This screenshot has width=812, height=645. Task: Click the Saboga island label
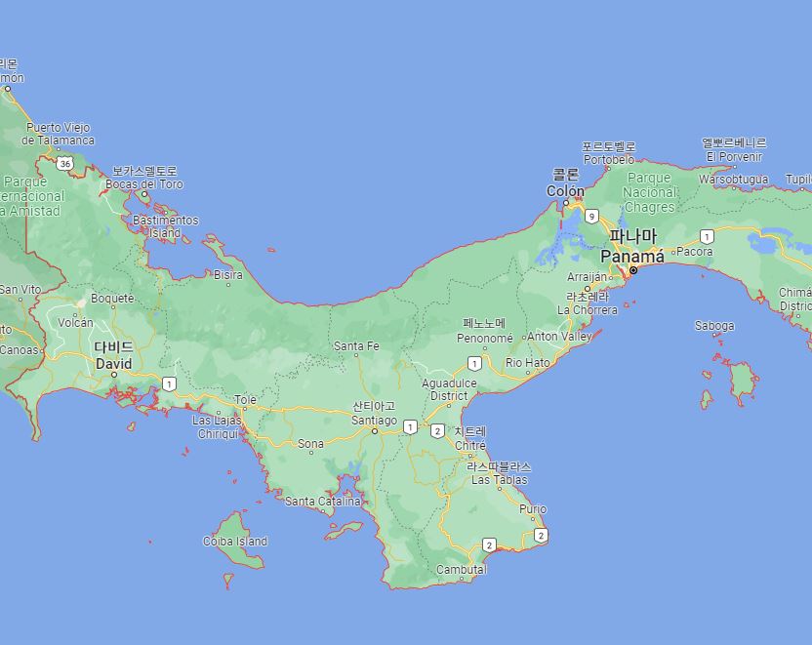point(714,326)
